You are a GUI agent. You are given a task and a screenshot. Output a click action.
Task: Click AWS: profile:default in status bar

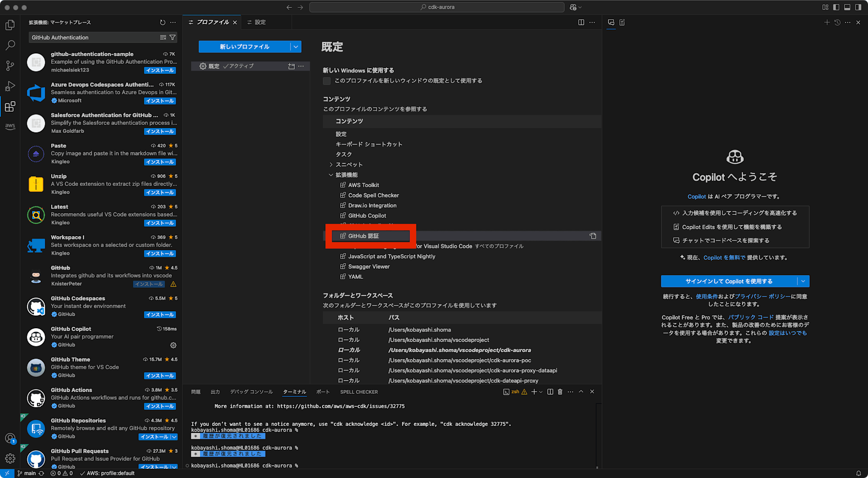click(107, 474)
